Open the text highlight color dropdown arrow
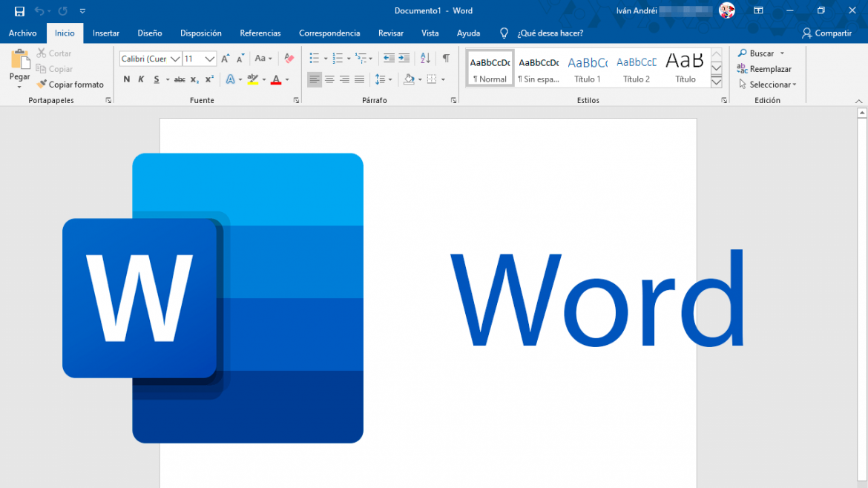This screenshot has height=488, width=868. coord(263,79)
